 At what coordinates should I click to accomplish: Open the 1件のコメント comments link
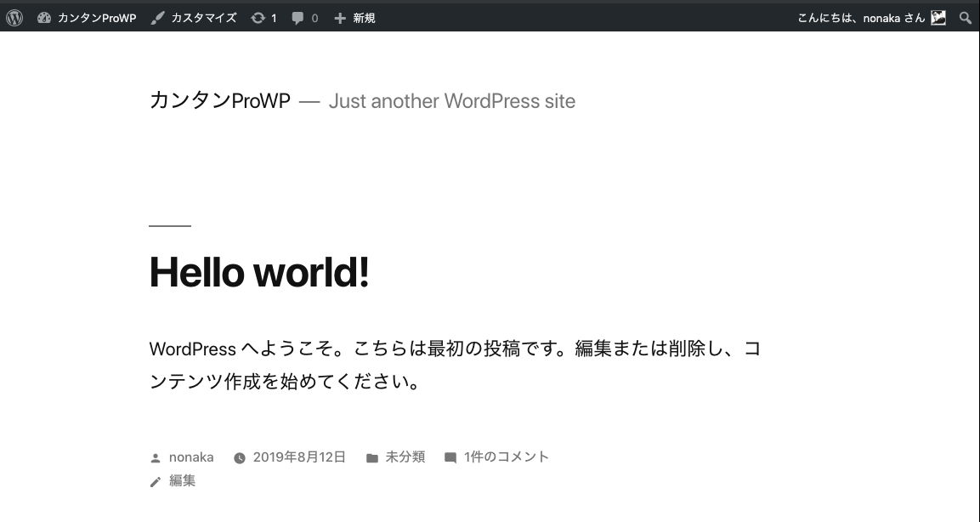(x=507, y=457)
